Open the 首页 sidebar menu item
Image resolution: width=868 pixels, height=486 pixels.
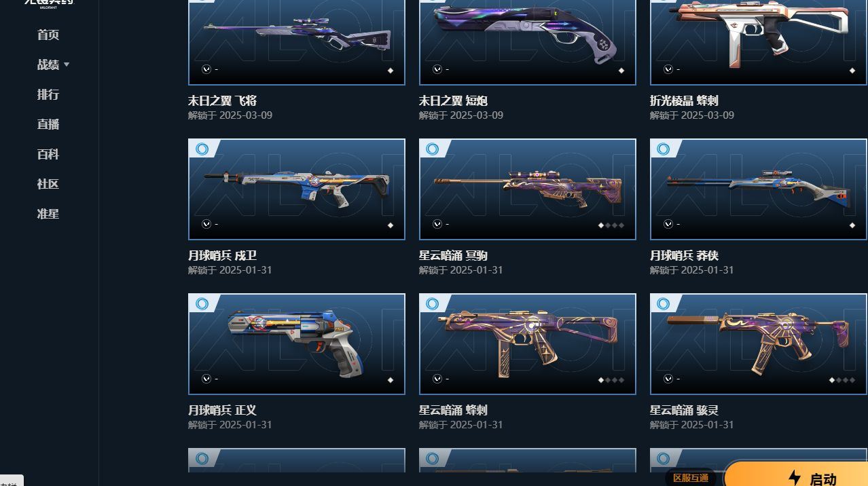click(48, 35)
